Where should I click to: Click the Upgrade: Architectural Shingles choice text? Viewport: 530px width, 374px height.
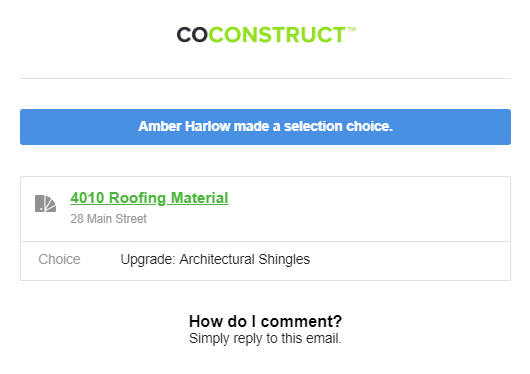pyautogui.click(x=215, y=259)
